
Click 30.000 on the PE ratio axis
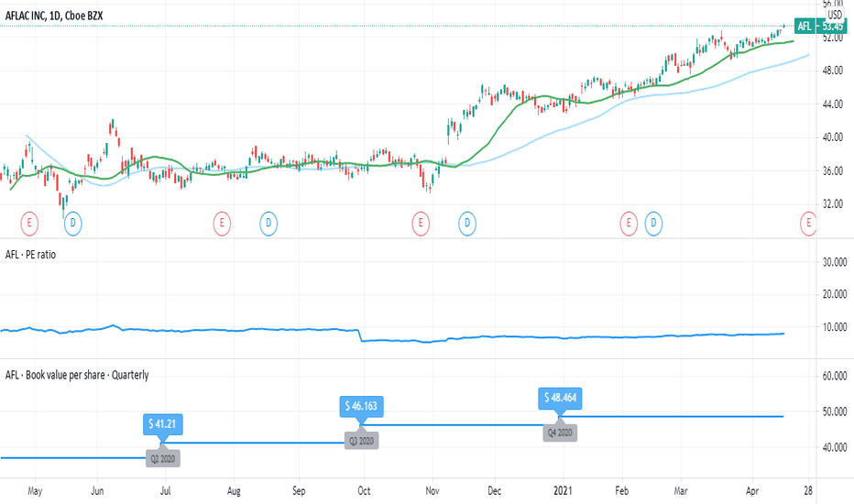[835, 262]
